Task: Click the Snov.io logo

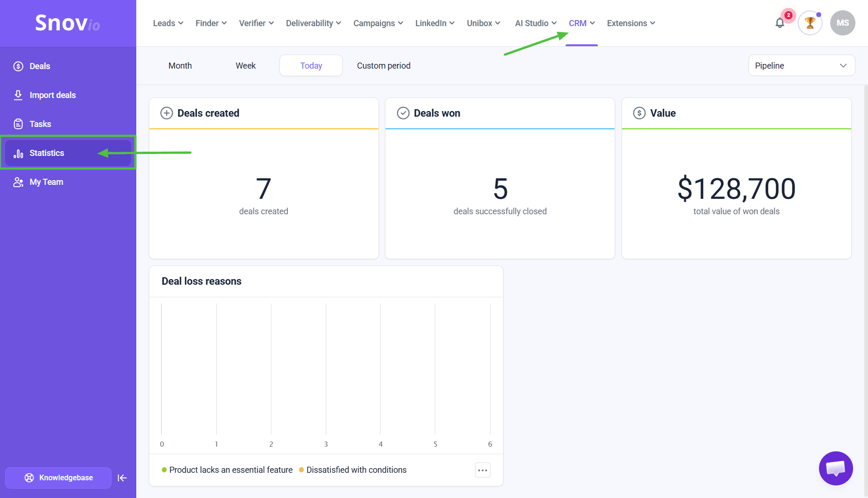Action: (68, 23)
